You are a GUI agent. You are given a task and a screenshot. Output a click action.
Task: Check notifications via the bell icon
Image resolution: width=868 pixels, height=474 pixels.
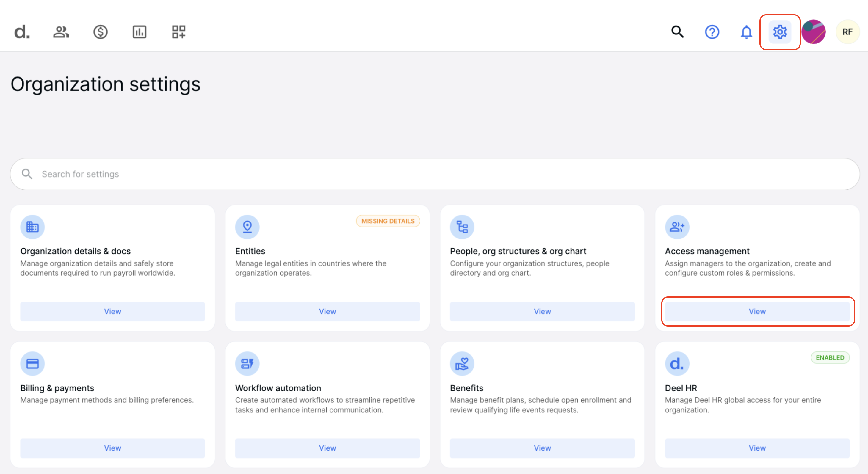coord(746,32)
